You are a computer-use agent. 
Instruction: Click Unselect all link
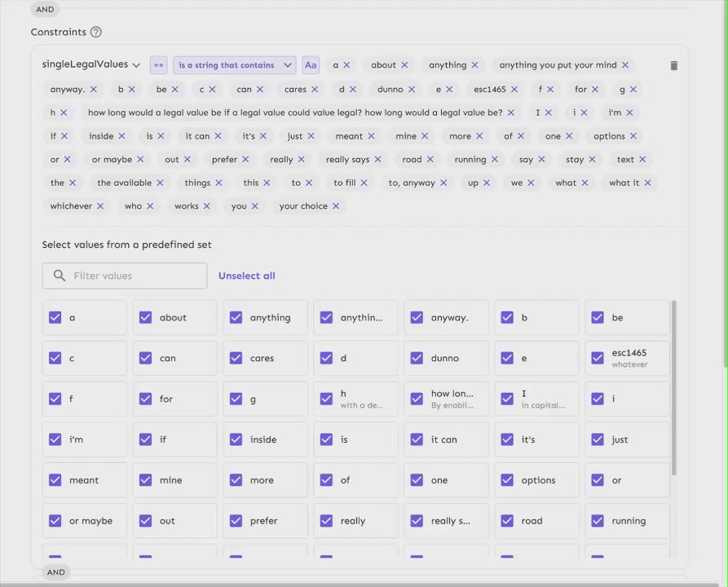pos(246,276)
